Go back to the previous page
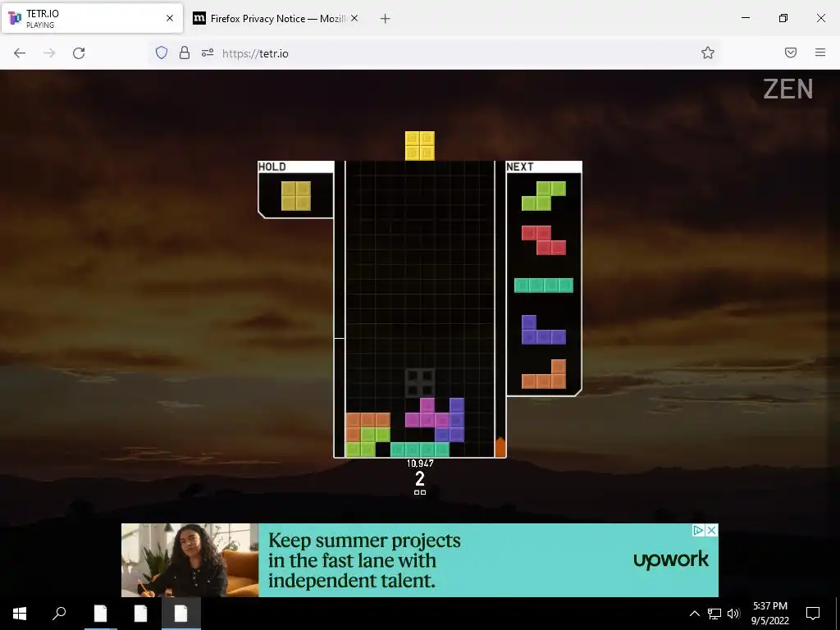The width and height of the screenshot is (840, 630). pos(20,53)
